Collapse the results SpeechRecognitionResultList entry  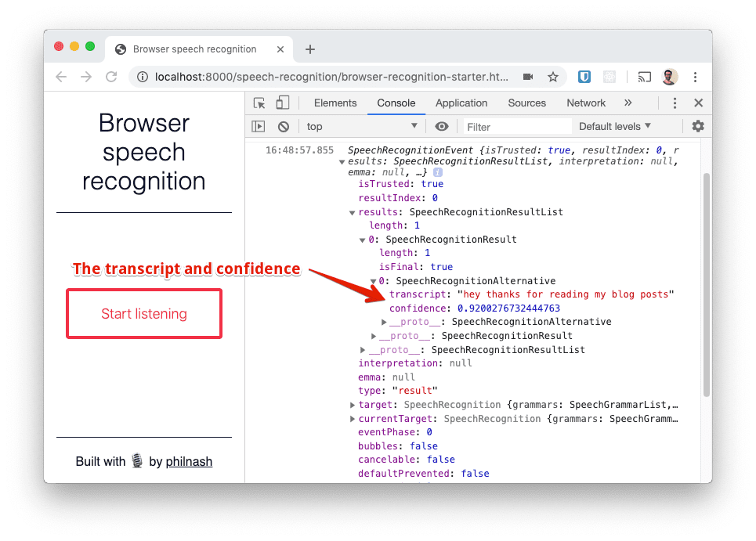[353, 211]
